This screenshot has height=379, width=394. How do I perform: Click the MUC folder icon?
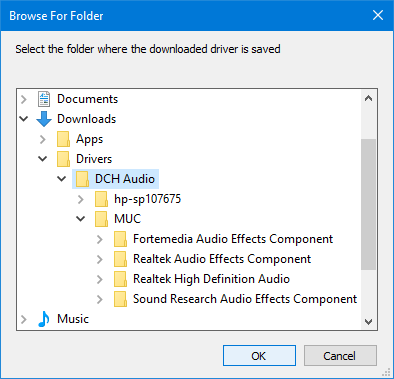101,219
